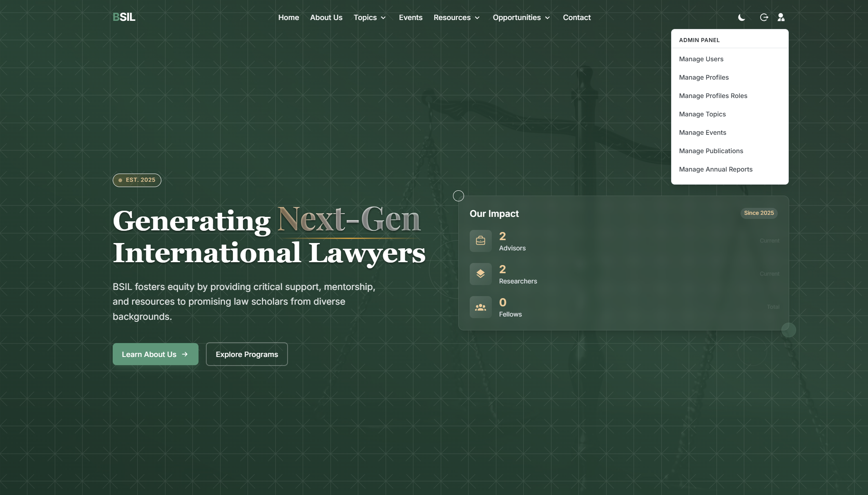Screen dimensions: 868x495
Task: Toggle dark mode with the moon icon
Action: (741, 17)
